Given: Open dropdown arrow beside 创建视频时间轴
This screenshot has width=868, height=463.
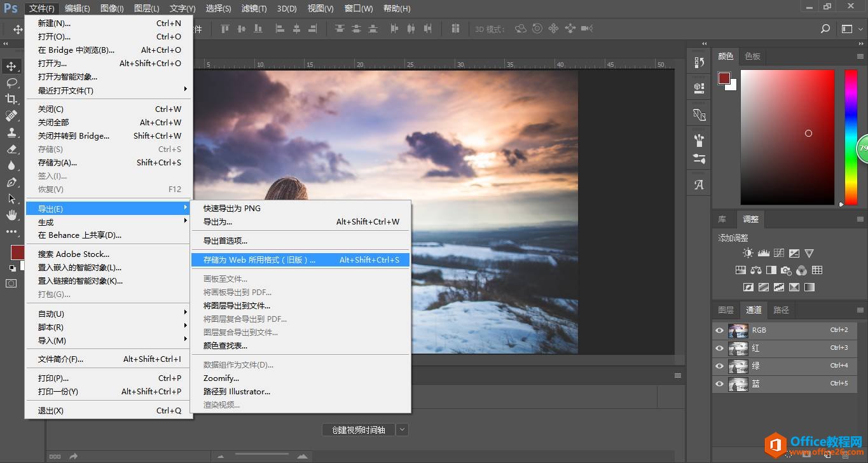Looking at the screenshot, I should tap(402, 430).
